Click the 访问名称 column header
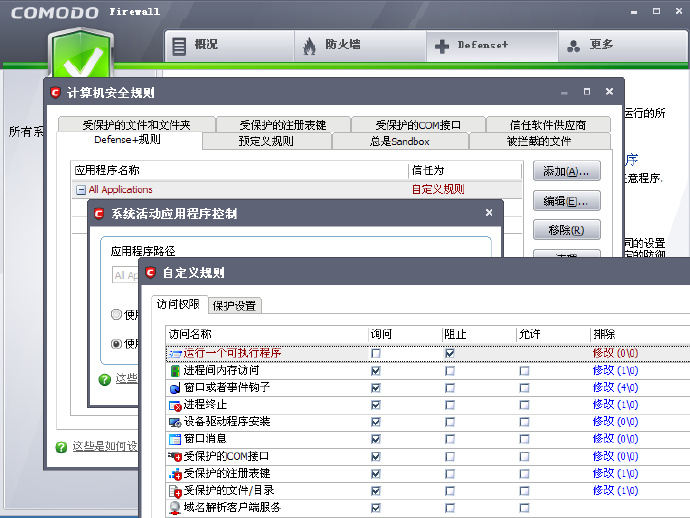The image size is (690, 518). point(266,334)
